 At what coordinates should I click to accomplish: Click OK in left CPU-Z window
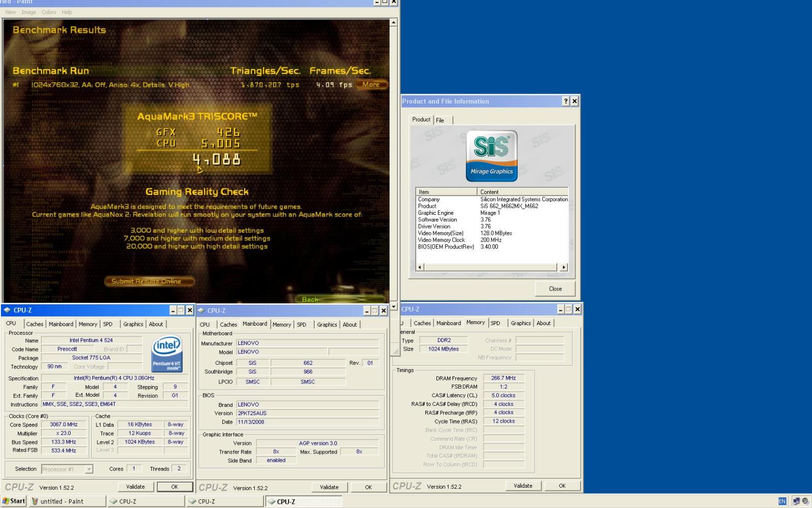(x=175, y=487)
